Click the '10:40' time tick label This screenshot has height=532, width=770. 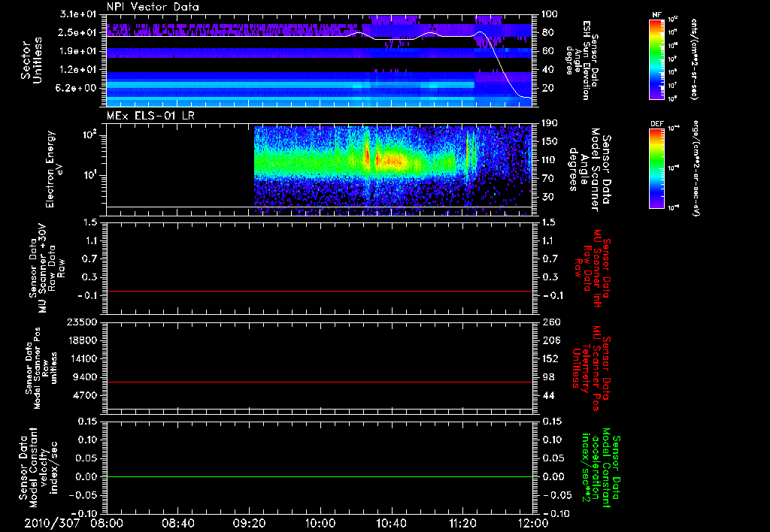pos(391,523)
